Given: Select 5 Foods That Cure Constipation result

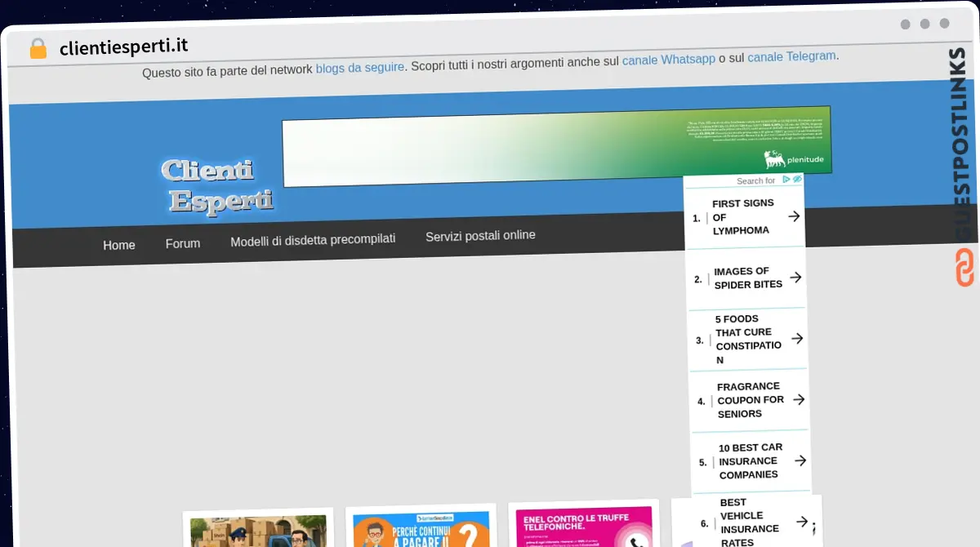Looking at the screenshot, I should pos(748,339).
